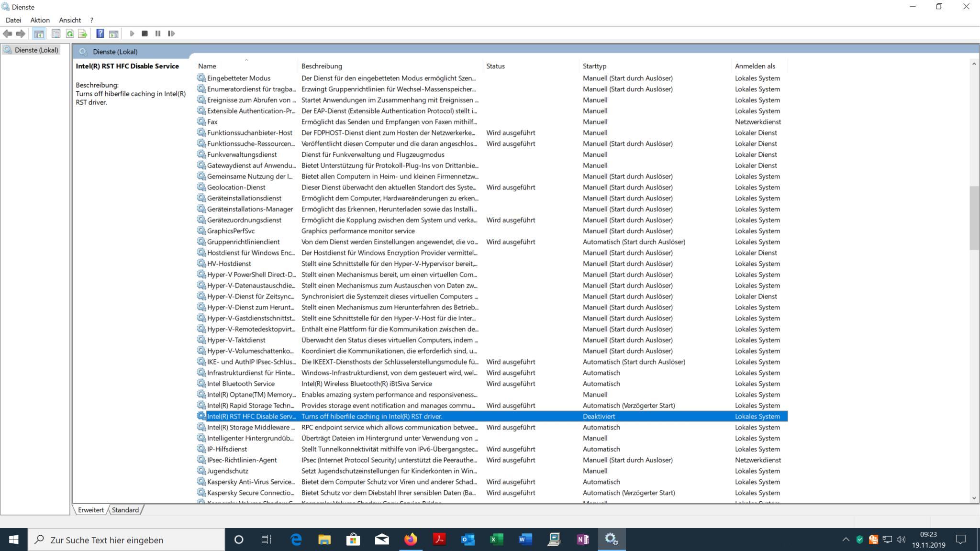Sort by the Anmelden als column header
Screen dimensions: 980x551
tap(760, 66)
